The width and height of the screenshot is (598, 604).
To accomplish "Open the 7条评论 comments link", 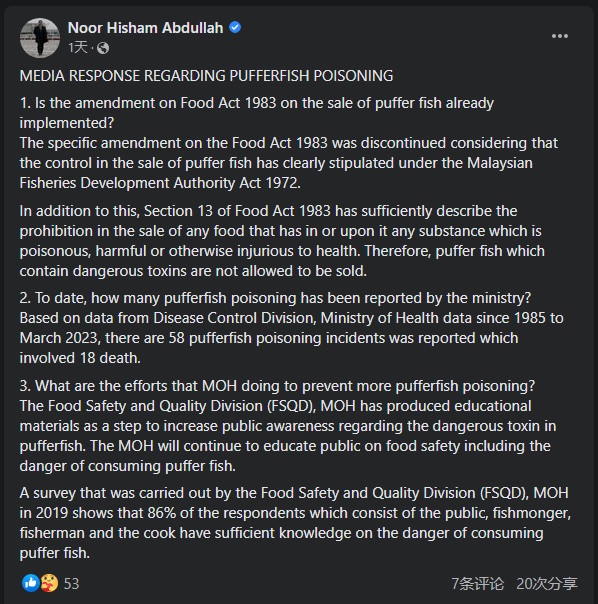I will click(478, 584).
